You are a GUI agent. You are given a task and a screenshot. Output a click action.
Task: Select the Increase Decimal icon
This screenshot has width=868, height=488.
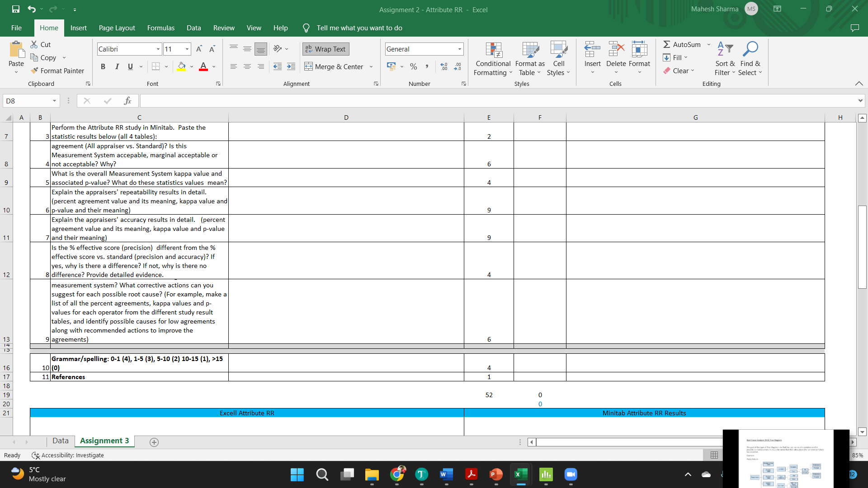pyautogui.click(x=444, y=66)
